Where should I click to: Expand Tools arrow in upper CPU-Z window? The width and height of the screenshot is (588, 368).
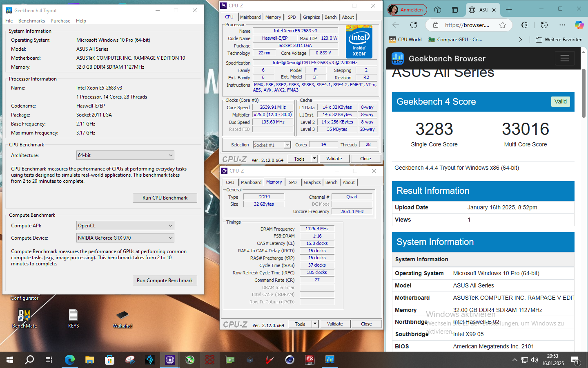point(314,159)
